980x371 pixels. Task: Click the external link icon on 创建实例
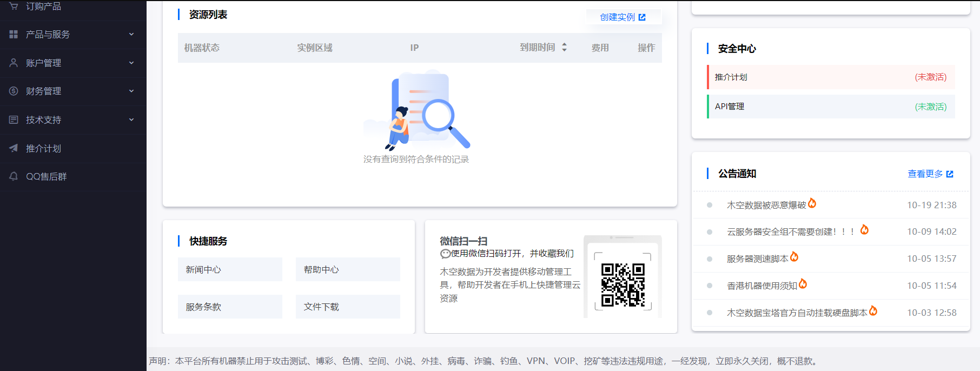[642, 17]
